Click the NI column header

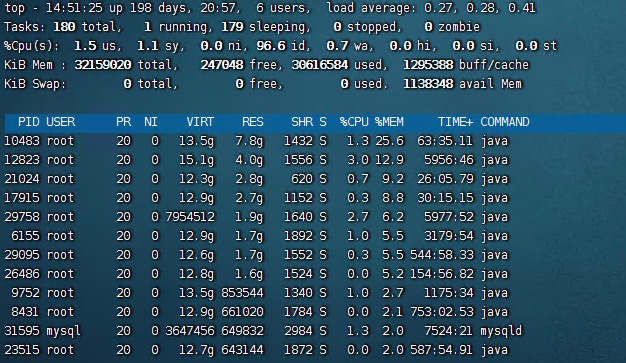pyautogui.click(x=151, y=122)
